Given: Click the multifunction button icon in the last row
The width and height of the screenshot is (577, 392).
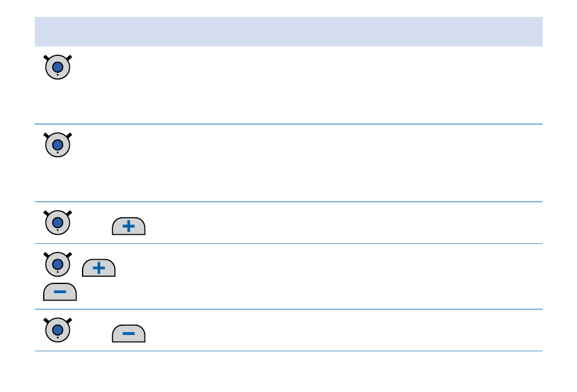Looking at the screenshot, I should 58,330.
